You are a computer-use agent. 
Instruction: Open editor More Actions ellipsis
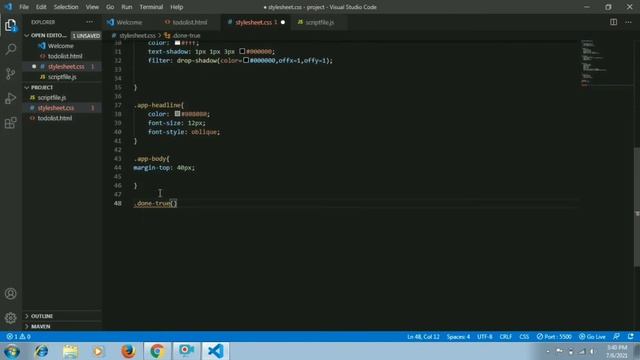pyautogui.click(x=628, y=22)
